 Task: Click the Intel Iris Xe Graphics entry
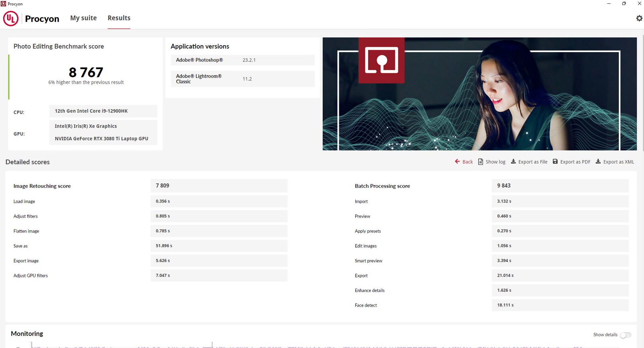tap(86, 126)
